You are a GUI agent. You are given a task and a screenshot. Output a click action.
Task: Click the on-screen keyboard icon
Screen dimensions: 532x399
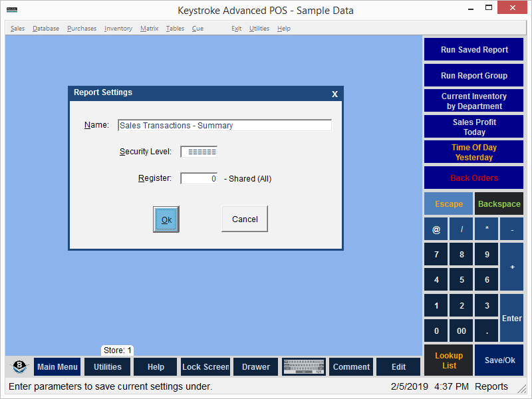303,366
